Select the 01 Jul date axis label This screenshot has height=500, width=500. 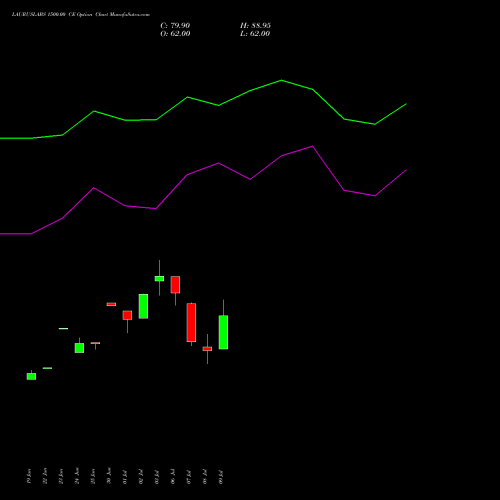pyautogui.click(x=125, y=477)
